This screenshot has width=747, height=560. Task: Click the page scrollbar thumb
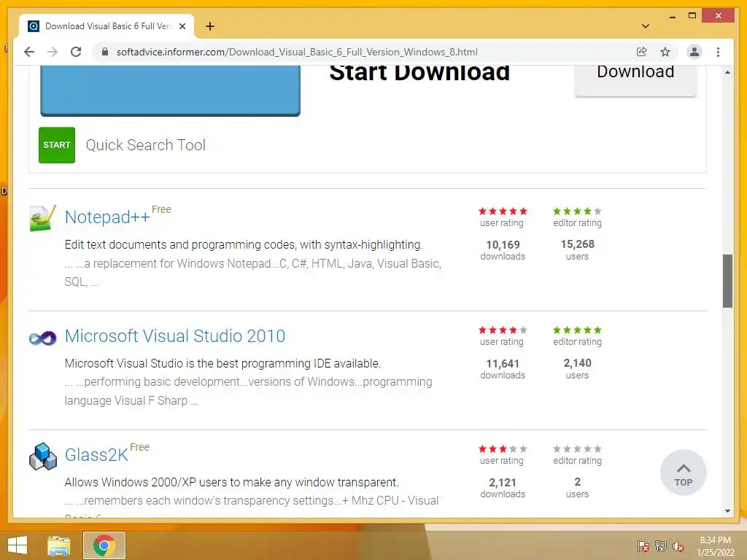tap(727, 281)
